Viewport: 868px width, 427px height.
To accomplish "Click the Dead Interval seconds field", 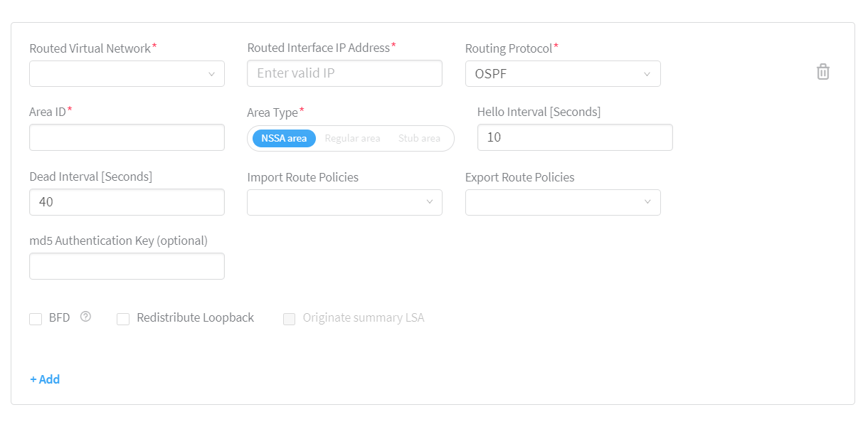I will click(127, 202).
